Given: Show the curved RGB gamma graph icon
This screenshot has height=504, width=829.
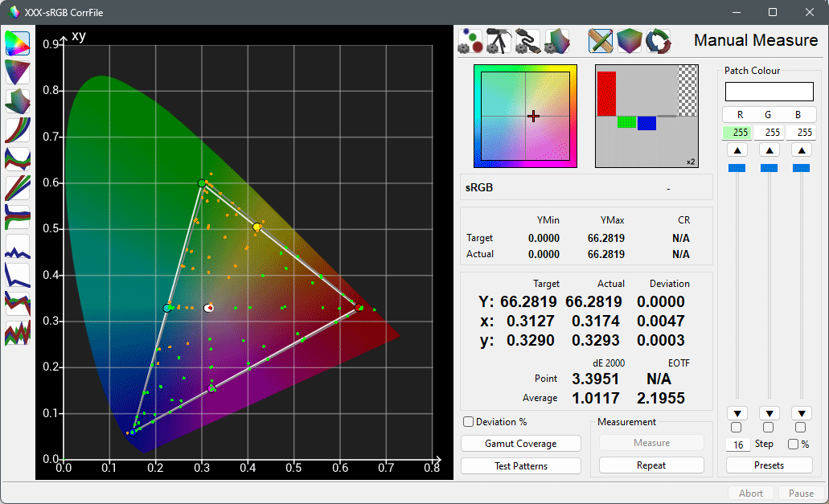Looking at the screenshot, I should click(18, 130).
